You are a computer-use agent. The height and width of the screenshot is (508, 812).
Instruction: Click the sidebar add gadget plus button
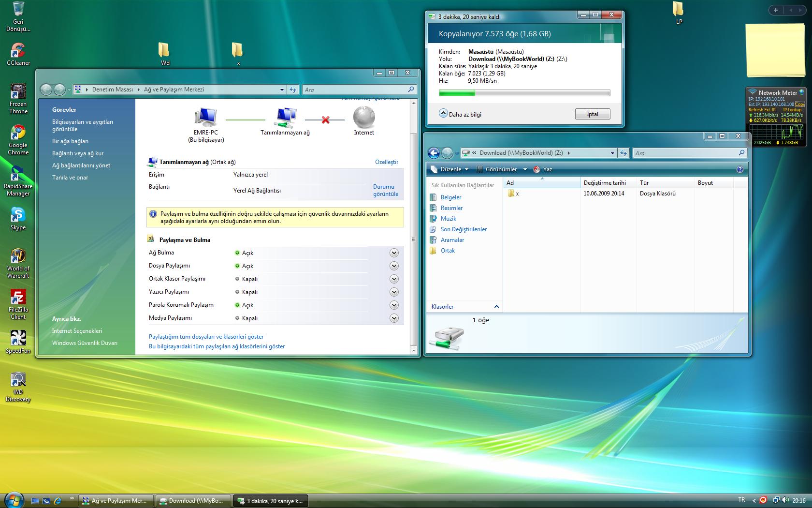(776, 10)
